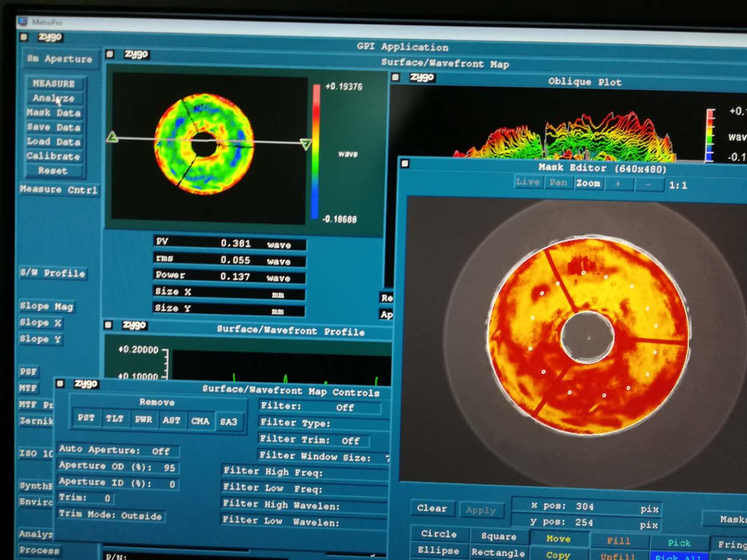
Task: Click zygo logo in Surface/Wavefront Map window
Action: (x=136, y=54)
